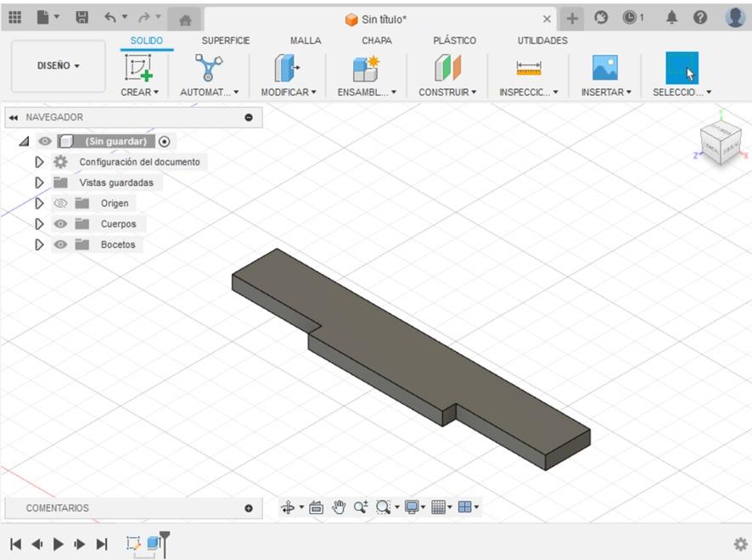Open the CREAR dropdown menu
752x560 pixels.
click(139, 92)
